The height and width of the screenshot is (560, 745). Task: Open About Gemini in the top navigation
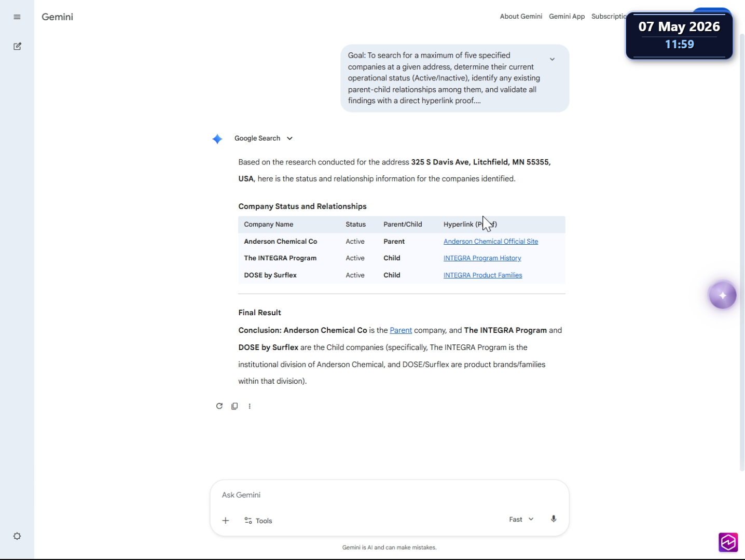[521, 17]
